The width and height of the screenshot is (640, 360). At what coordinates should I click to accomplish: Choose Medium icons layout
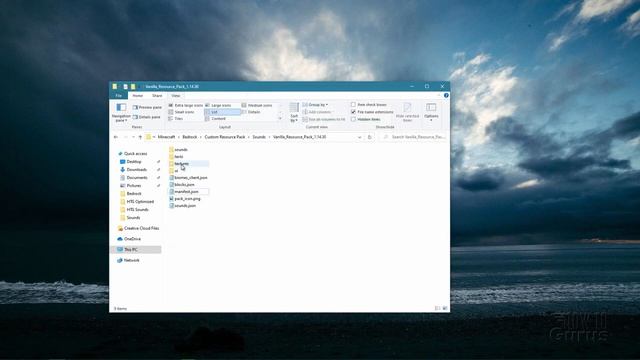[x=257, y=105]
